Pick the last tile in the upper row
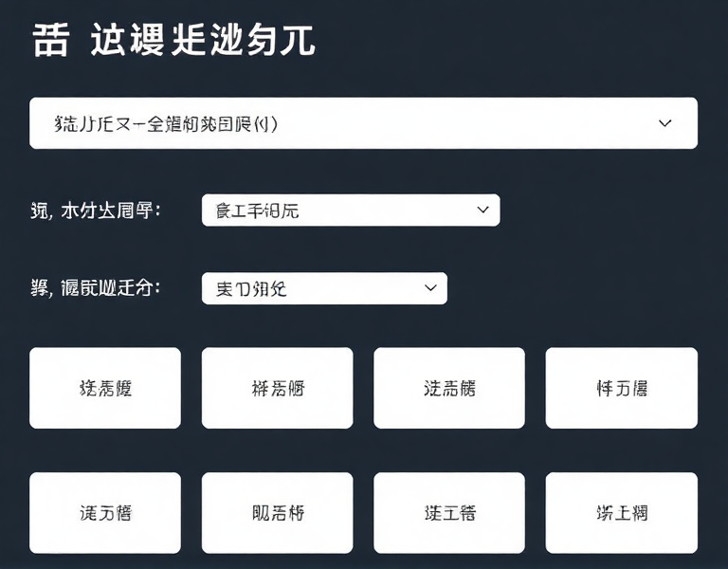Image resolution: width=728 pixels, height=569 pixels. tap(621, 388)
